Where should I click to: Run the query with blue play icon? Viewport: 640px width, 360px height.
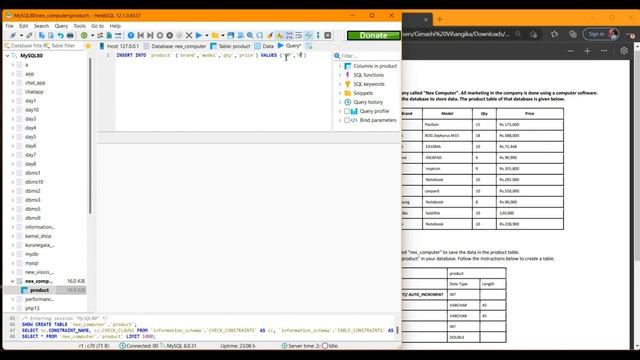coord(199,36)
